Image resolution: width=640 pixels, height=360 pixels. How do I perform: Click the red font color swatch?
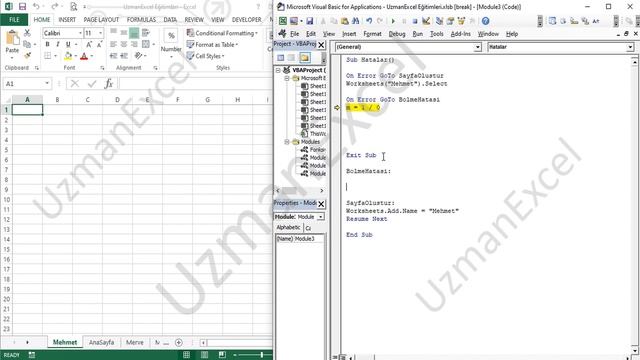pos(84,56)
